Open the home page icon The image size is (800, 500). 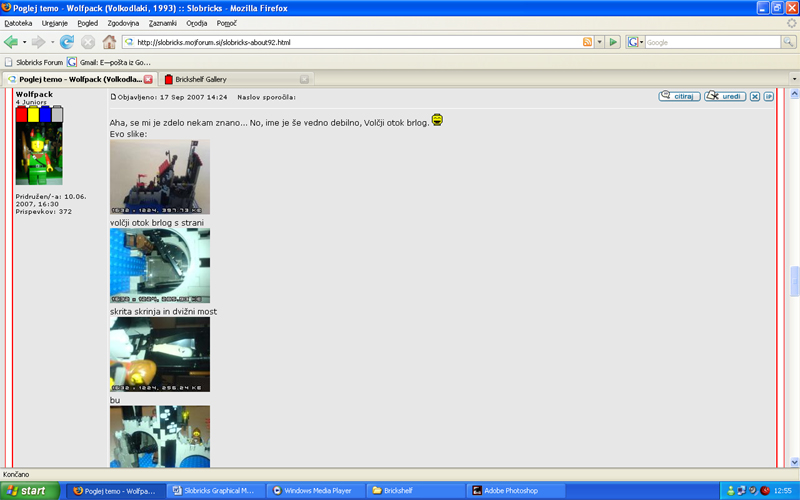[109, 42]
